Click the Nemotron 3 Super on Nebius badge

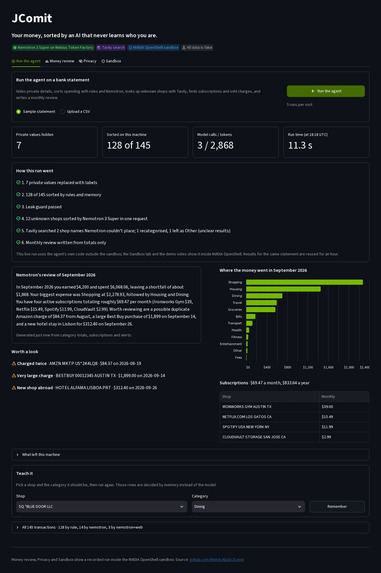click(x=53, y=48)
